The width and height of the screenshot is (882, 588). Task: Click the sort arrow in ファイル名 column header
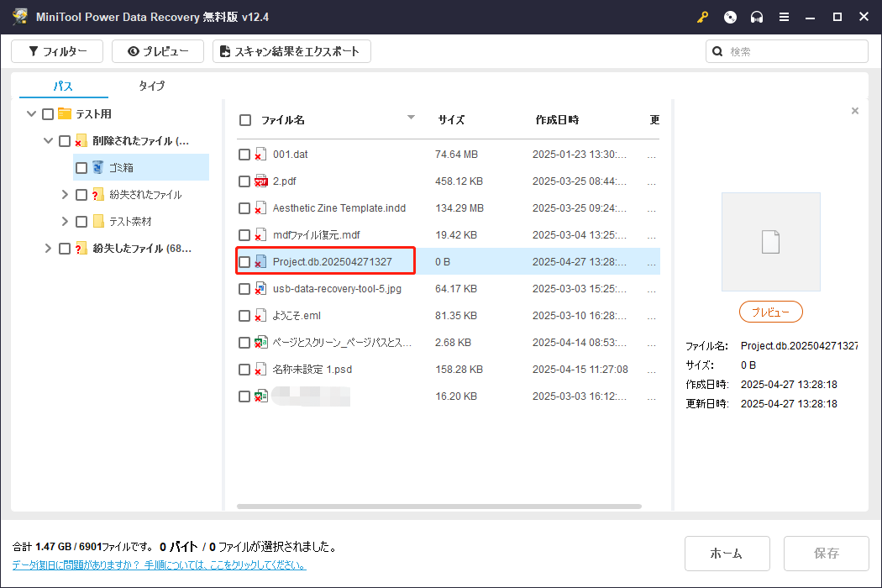tap(412, 117)
